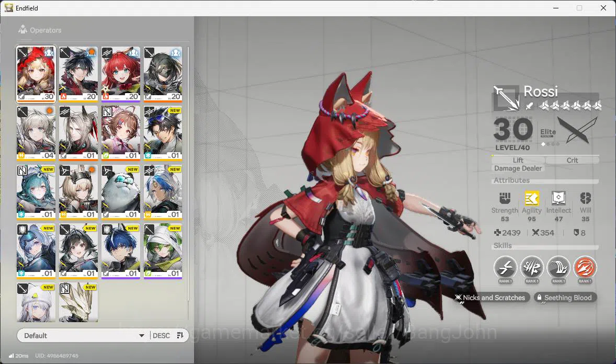Open the Default sorting dropdown
Image resolution: width=616 pixels, height=364 pixels.
click(83, 335)
